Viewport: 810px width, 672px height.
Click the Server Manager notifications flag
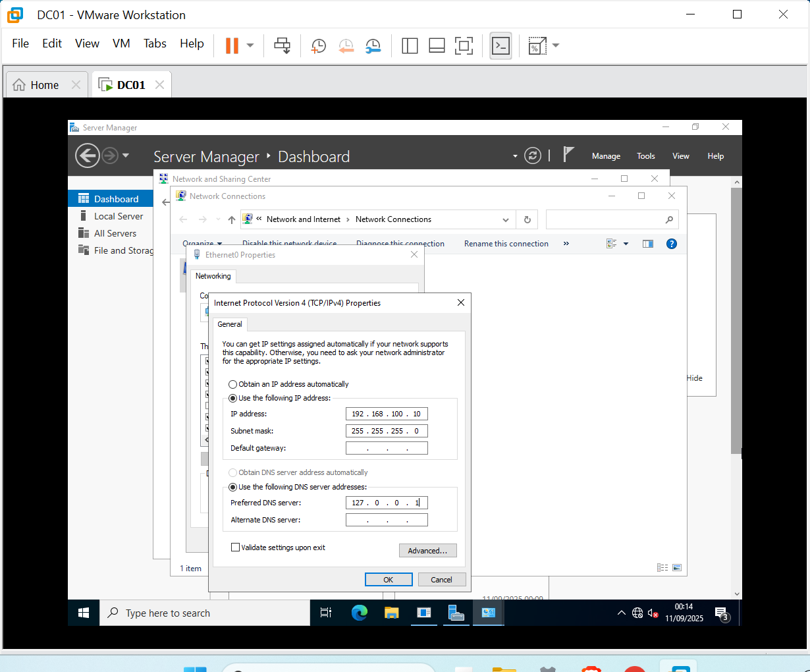pyautogui.click(x=569, y=155)
